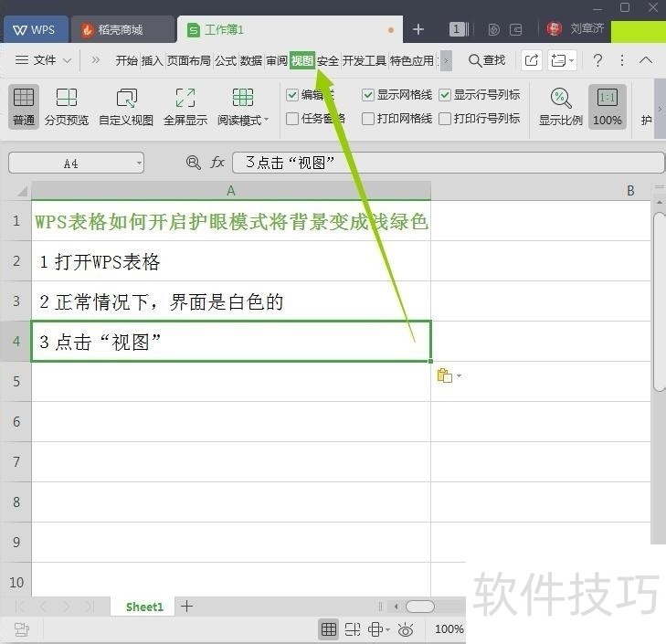Open the 安全 ribbon tab
Image resolution: width=666 pixels, height=644 pixels.
coord(327,60)
